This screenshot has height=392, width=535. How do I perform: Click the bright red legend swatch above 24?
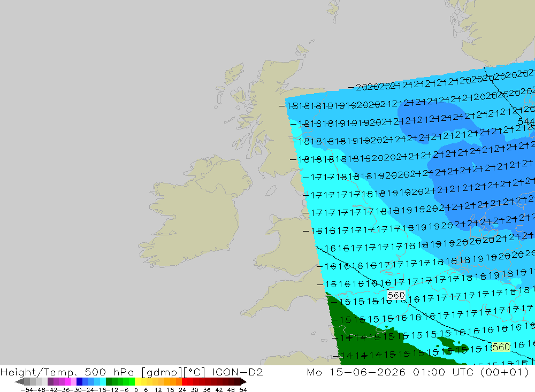[185, 381]
